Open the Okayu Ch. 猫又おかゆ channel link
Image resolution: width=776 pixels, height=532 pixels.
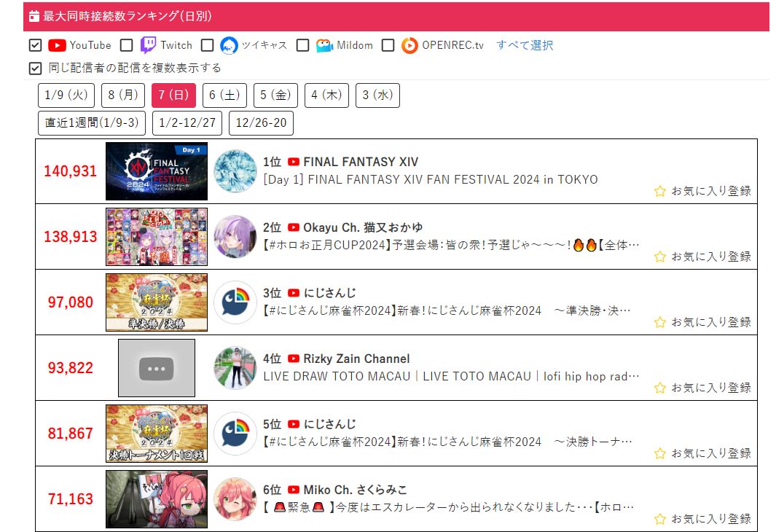(363, 227)
